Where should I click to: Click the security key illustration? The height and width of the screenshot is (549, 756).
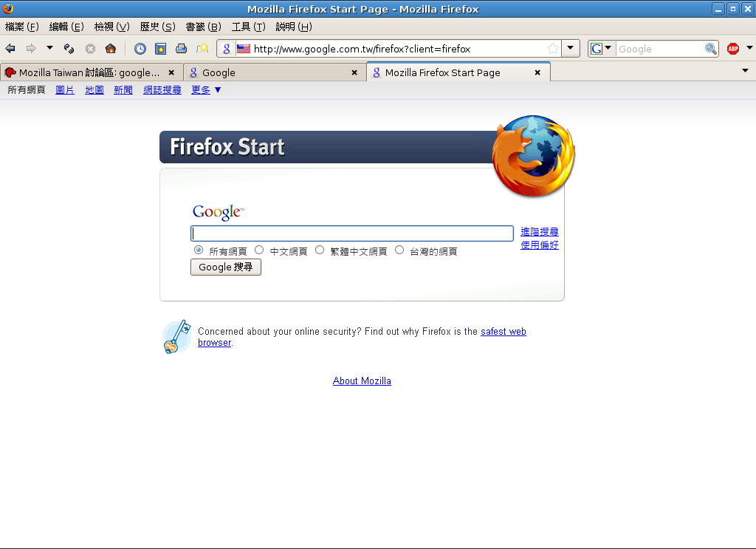(x=176, y=337)
